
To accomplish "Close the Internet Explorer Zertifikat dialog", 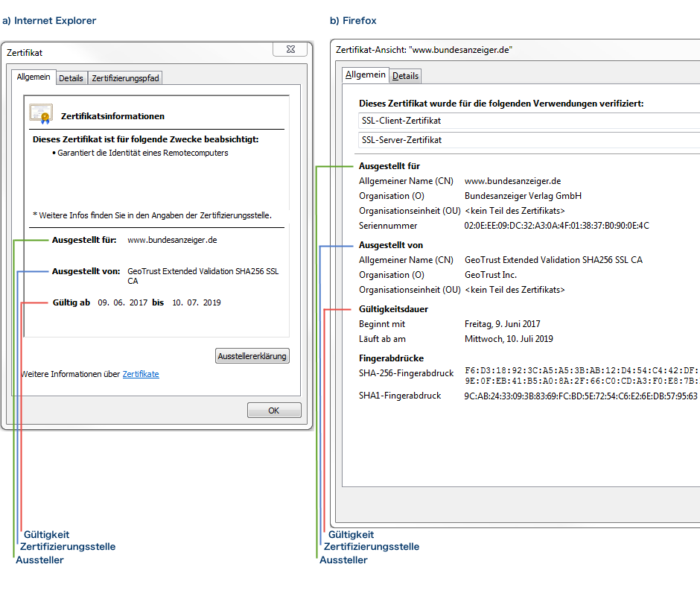I will (x=290, y=49).
